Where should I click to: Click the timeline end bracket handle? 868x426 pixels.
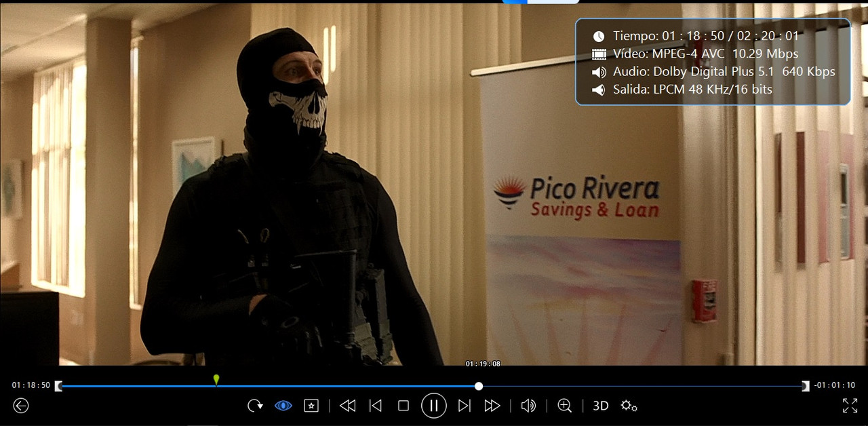(806, 386)
